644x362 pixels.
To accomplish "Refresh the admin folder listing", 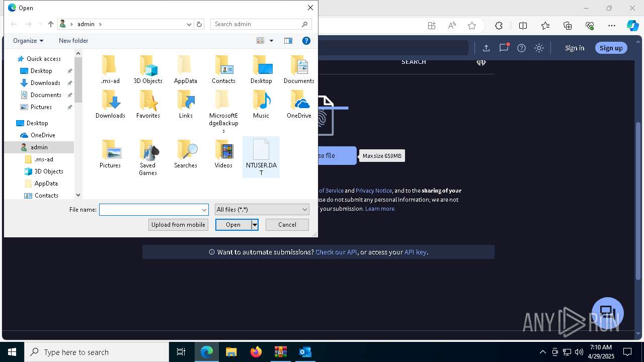I will pos(199,24).
